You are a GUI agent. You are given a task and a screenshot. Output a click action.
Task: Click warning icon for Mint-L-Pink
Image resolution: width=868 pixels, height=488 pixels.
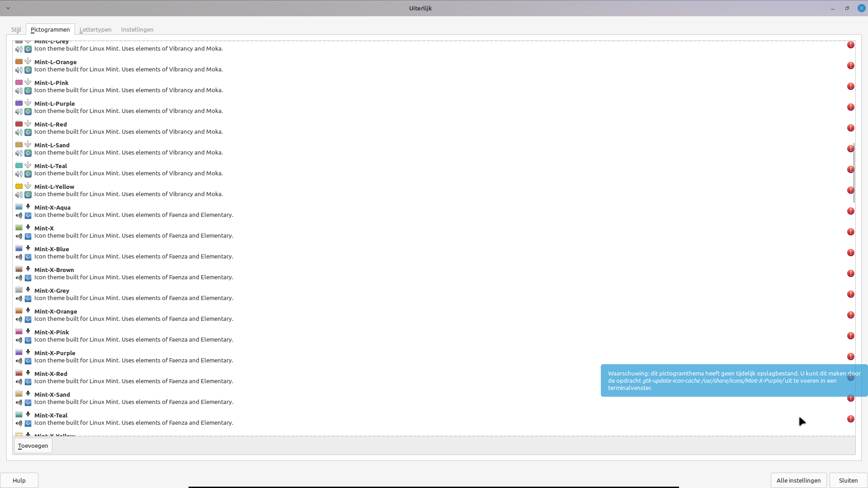coord(851,86)
